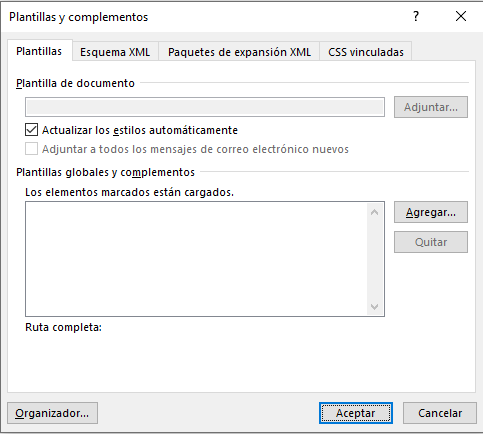Viewport: 483px width, 434px height.
Task: Switch to the Plantillas tab
Action: [x=39, y=51]
